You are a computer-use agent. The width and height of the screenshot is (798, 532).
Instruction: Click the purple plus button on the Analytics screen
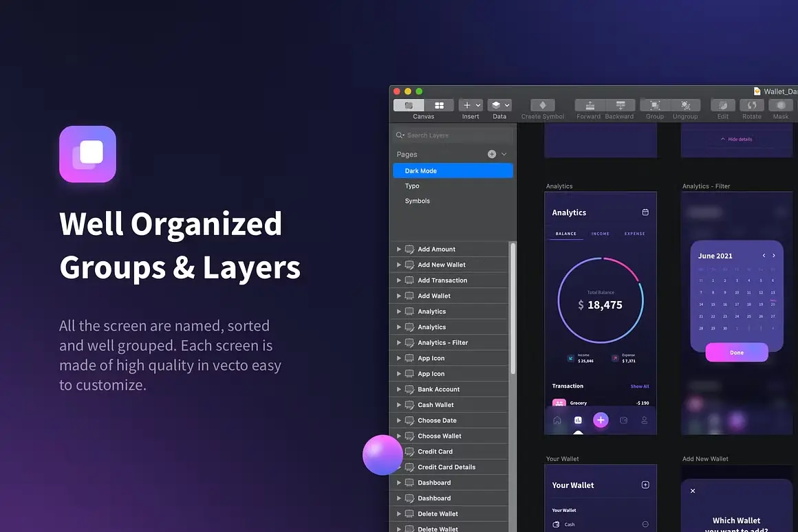[x=601, y=419]
